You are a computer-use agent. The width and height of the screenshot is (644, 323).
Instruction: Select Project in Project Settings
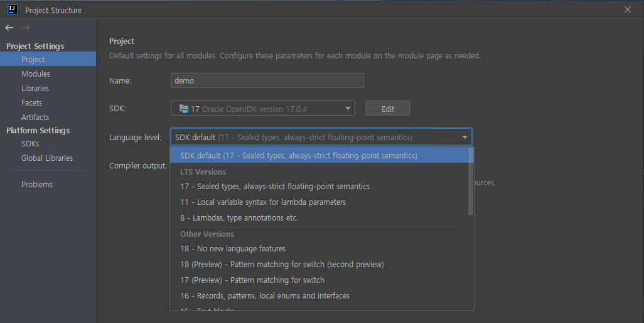[48, 59]
